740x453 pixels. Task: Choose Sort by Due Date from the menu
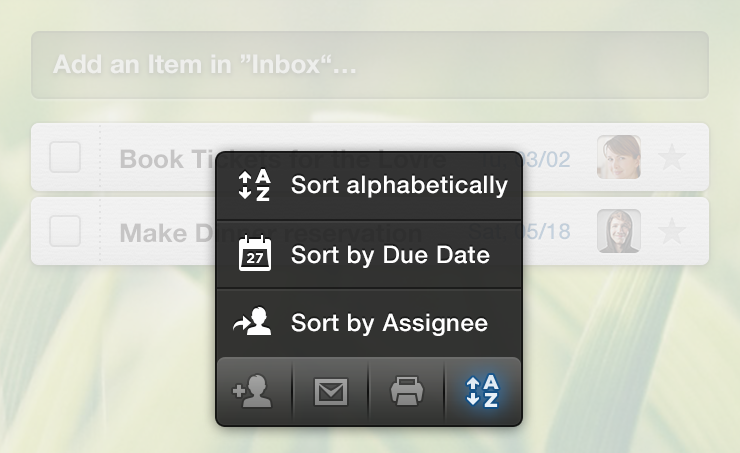[390, 254]
